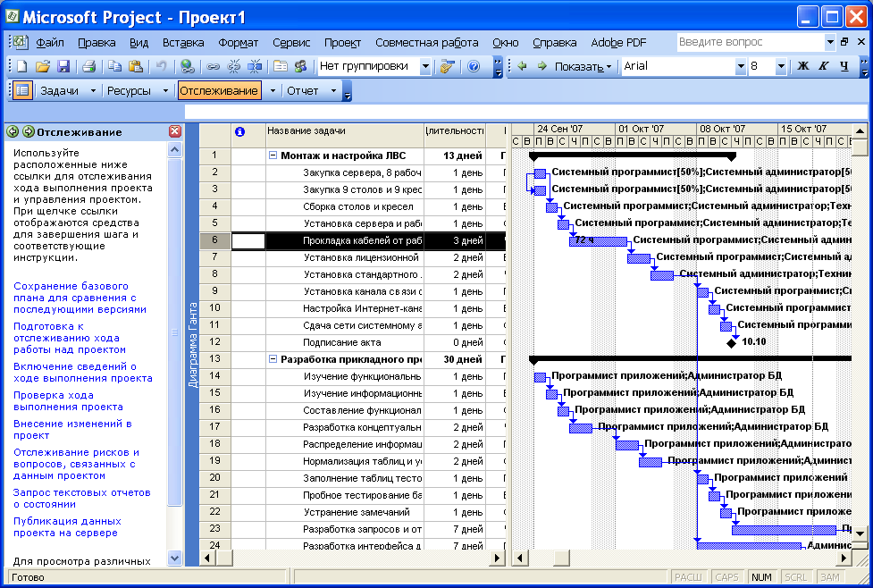Open the Файл menu
873x588 pixels.
[50, 42]
